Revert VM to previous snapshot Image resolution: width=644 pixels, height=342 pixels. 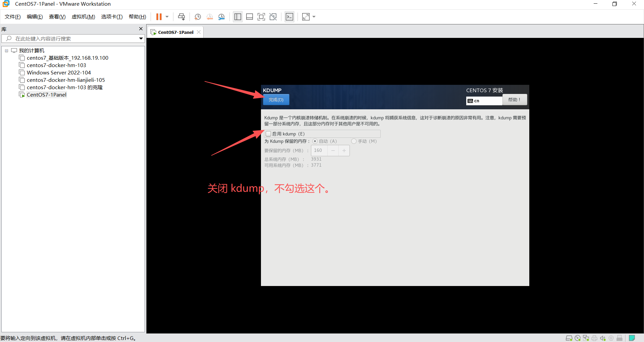[x=210, y=17]
